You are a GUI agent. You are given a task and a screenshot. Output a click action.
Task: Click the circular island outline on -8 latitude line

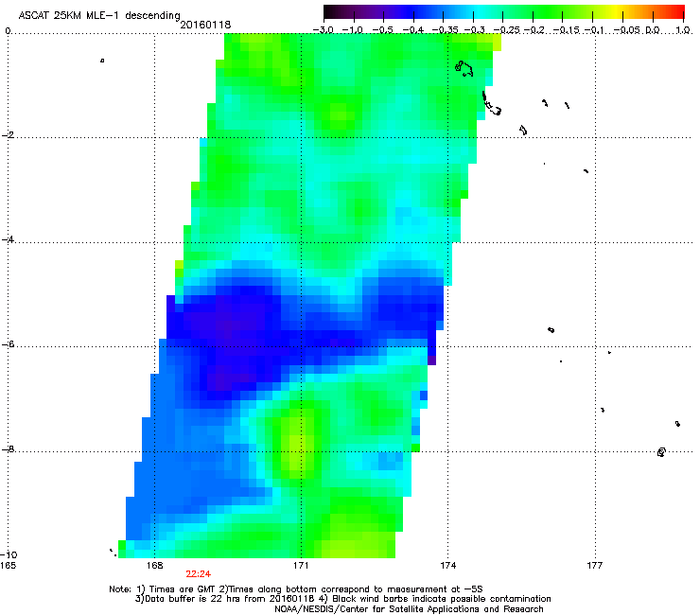coord(661,452)
